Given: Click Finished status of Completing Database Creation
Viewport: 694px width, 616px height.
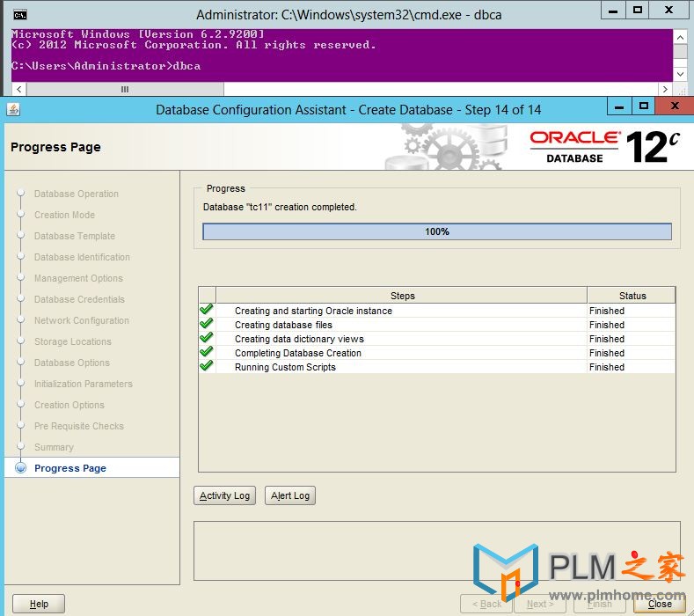Looking at the screenshot, I should [607, 354].
